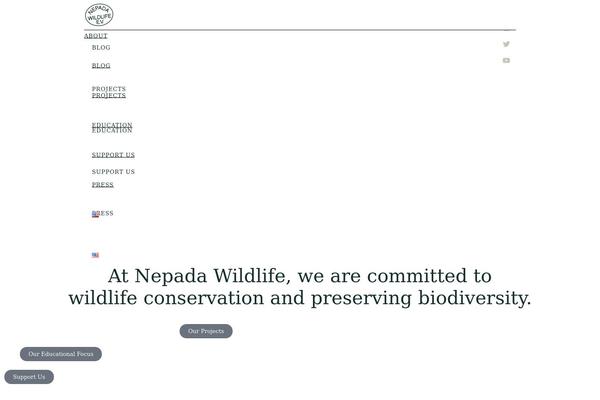Image resolution: width=600 pixels, height=400 pixels.
Task: Click the Our Educational Focus button
Action: click(x=61, y=354)
